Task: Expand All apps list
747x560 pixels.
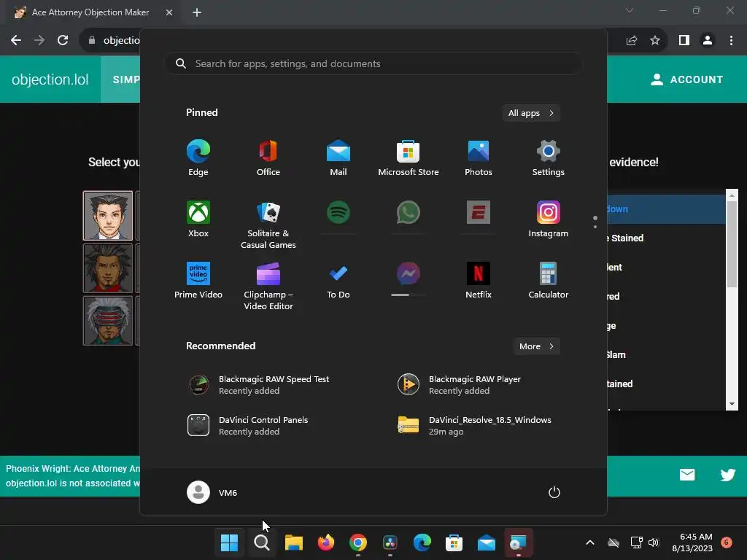Action: point(531,113)
